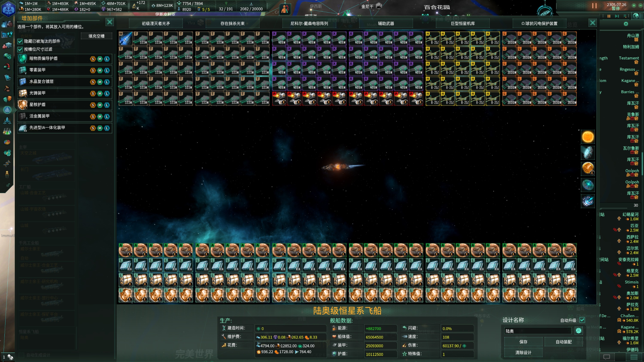Select Testament in the outliner

(x=629, y=58)
